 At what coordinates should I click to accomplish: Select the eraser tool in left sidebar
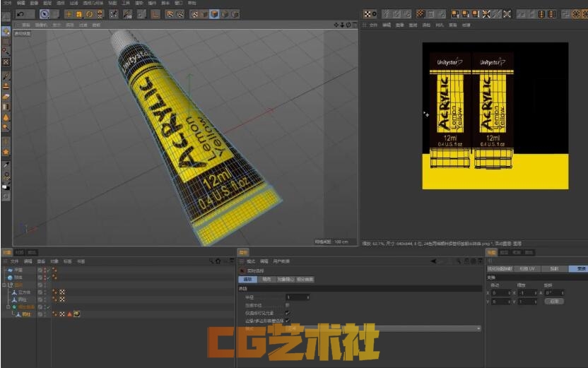6,97
